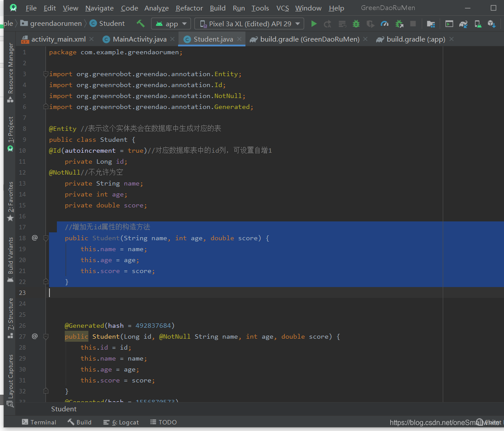Open the Resource Manager side panel
Image resolution: width=504 pixels, height=431 pixels.
pos(10,73)
